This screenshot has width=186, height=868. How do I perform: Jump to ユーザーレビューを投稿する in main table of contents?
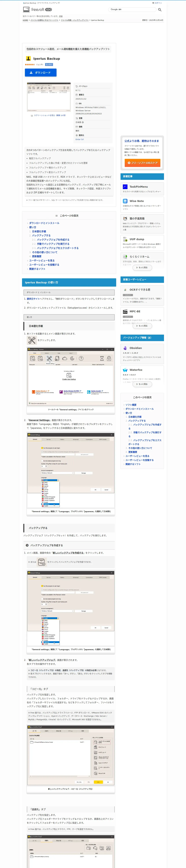pyautogui.click(x=44, y=265)
